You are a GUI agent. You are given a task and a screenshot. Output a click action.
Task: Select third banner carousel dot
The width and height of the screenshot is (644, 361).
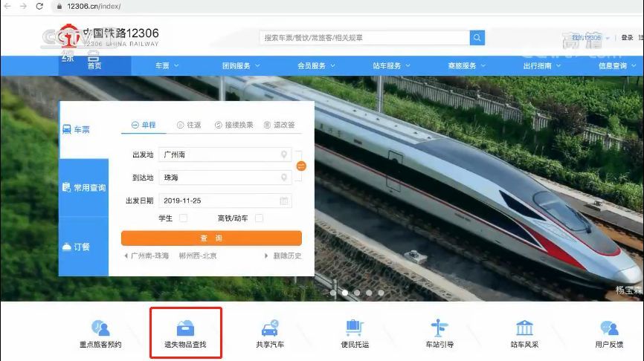[357, 293]
